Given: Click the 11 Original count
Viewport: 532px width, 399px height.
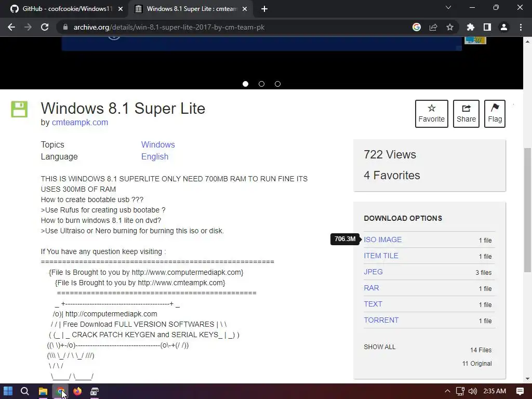Looking at the screenshot, I should pyautogui.click(x=477, y=364).
